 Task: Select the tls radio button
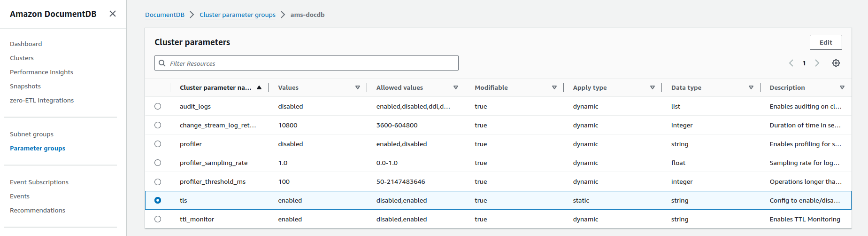[x=158, y=200]
